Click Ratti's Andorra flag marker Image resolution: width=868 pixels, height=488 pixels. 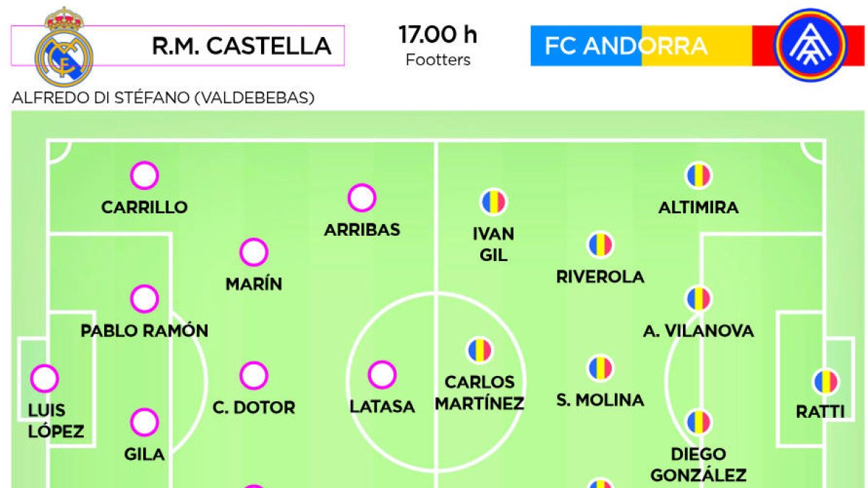click(825, 381)
